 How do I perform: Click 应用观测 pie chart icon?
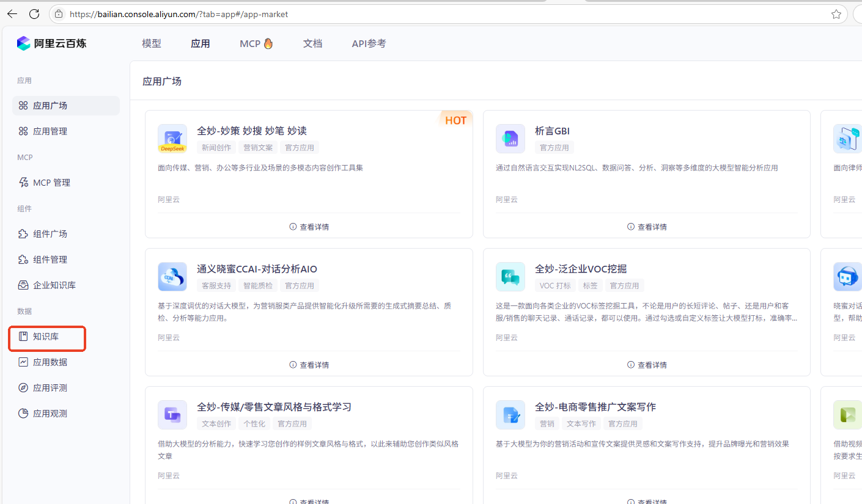(x=23, y=414)
